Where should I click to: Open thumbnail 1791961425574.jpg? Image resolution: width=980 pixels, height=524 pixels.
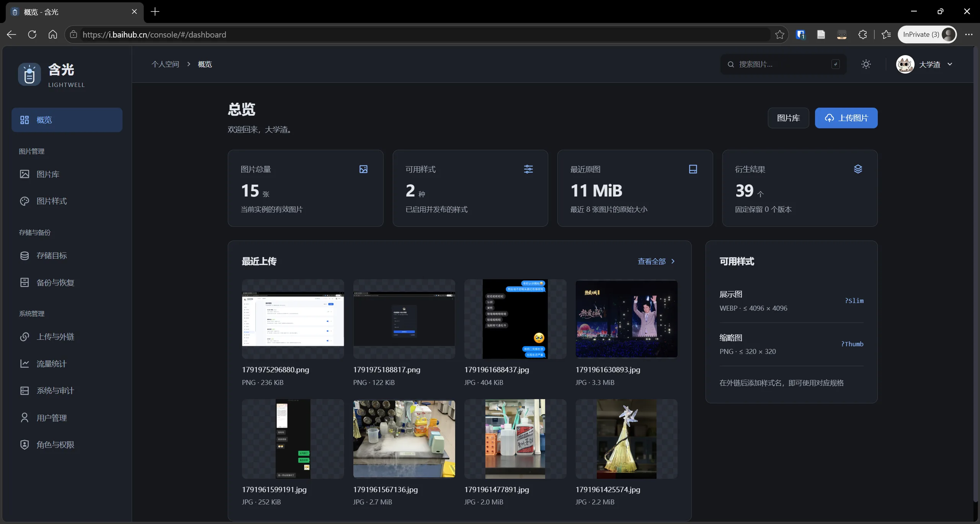tap(626, 439)
